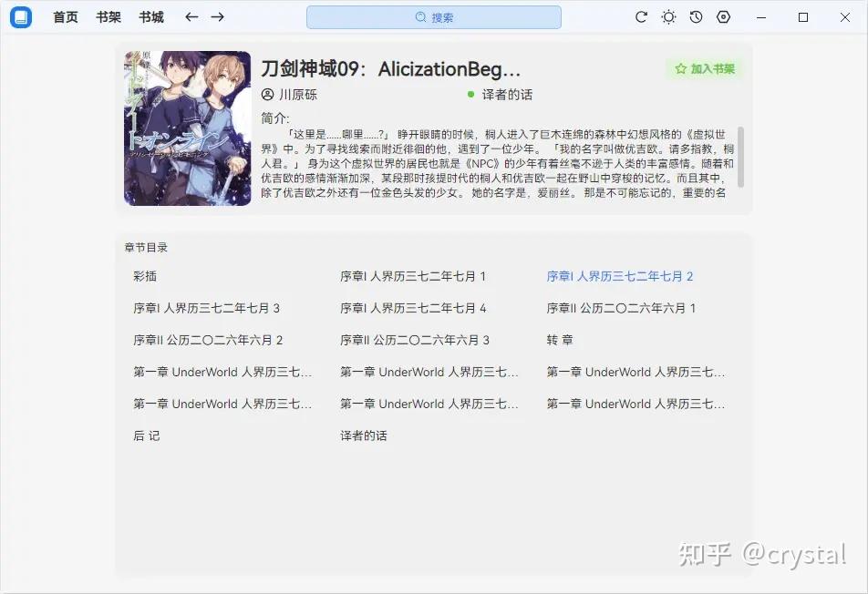The image size is (868, 594).
Task: Open the chapter 彩插
Action: click(144, 276)
